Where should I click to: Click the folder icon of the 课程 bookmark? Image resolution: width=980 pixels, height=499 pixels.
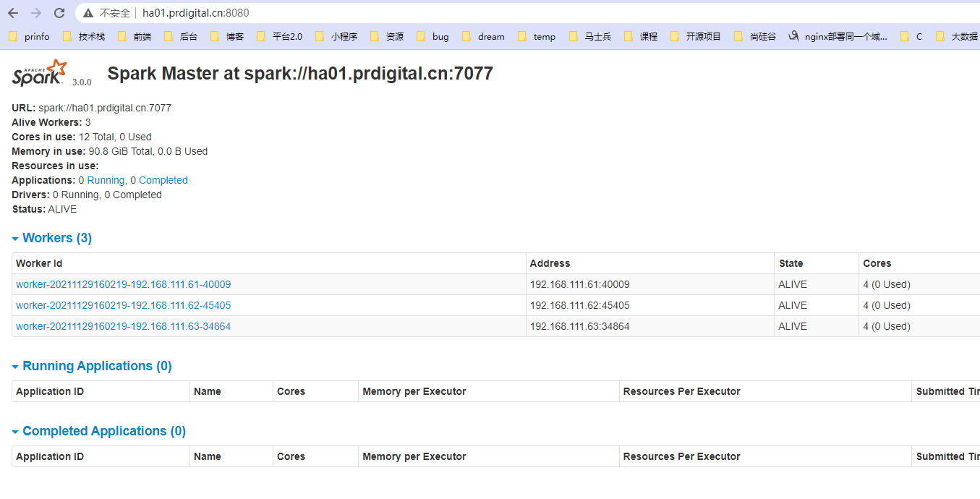[629, 36]
